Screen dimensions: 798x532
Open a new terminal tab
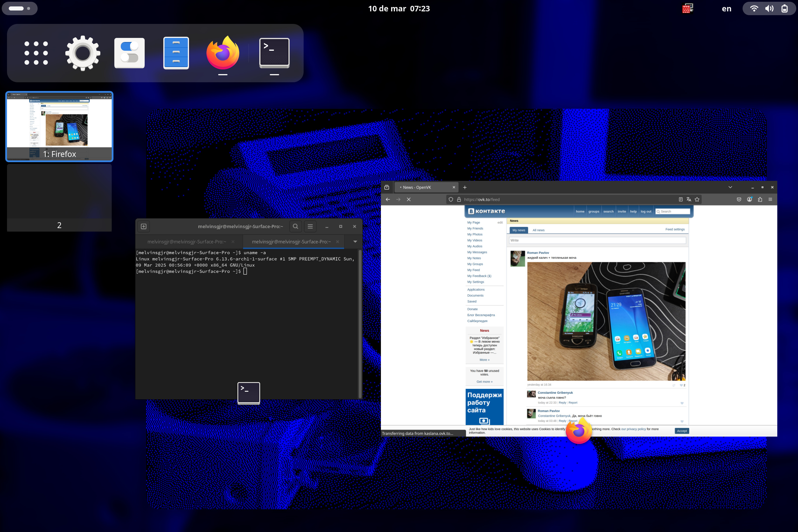(x=143, y=226)
